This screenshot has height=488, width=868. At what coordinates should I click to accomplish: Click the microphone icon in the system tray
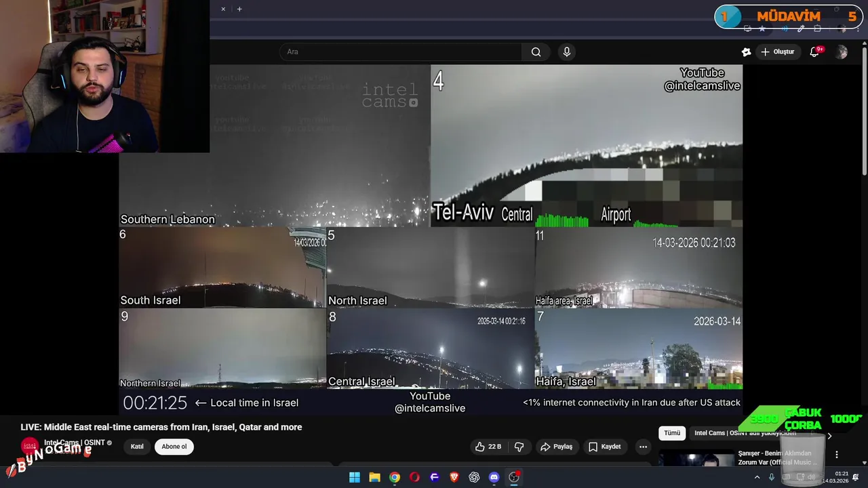[771, 477]
